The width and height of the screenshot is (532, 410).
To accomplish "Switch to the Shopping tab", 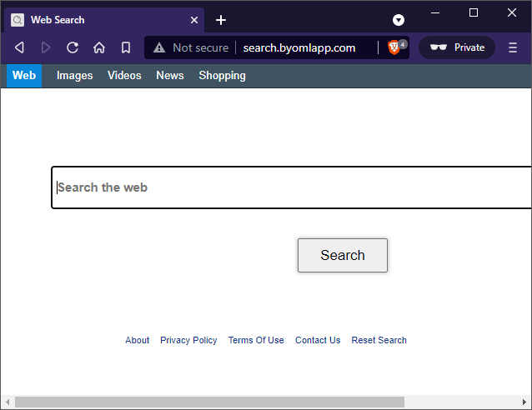I will click(x=222, y=76).
